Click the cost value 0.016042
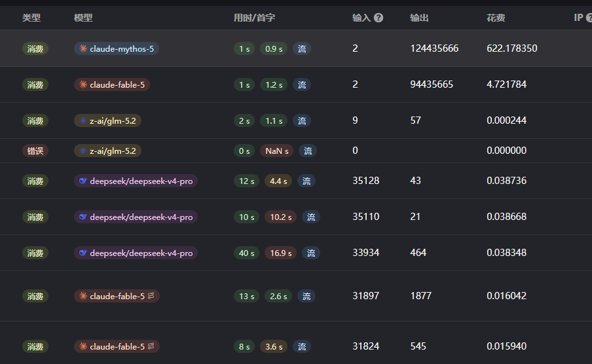The height and width of the screenshot is (364, 592). point(506,296)
